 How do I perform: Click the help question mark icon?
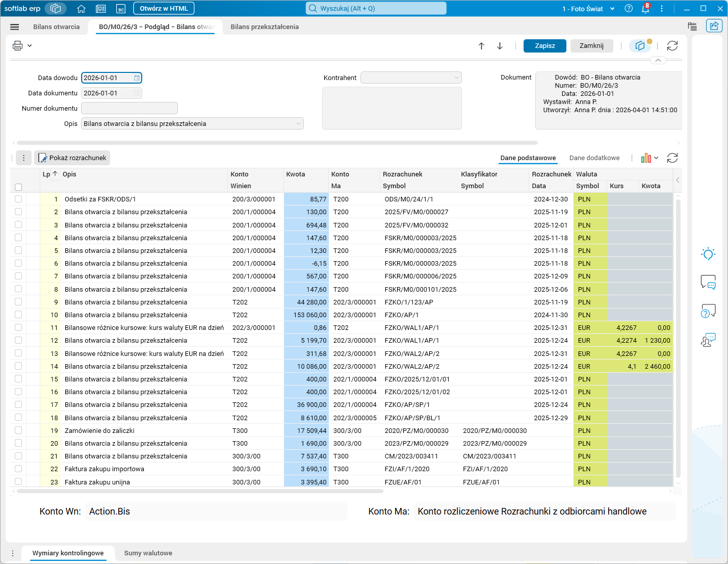tap(629, 9)
